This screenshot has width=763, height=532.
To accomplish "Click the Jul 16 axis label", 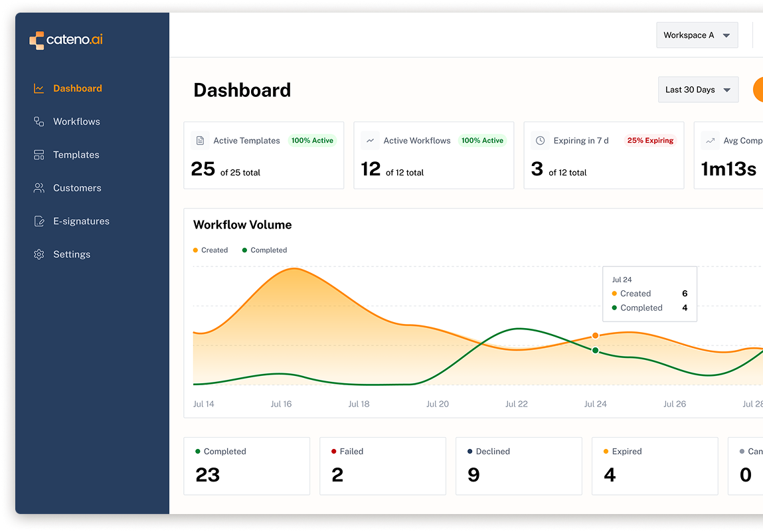I will tap(282, 404).
